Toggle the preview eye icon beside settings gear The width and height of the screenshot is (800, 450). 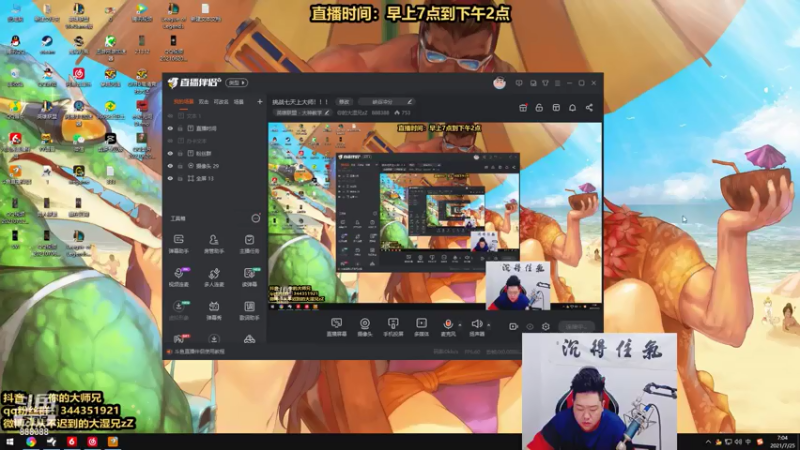(x=530, y=327)
